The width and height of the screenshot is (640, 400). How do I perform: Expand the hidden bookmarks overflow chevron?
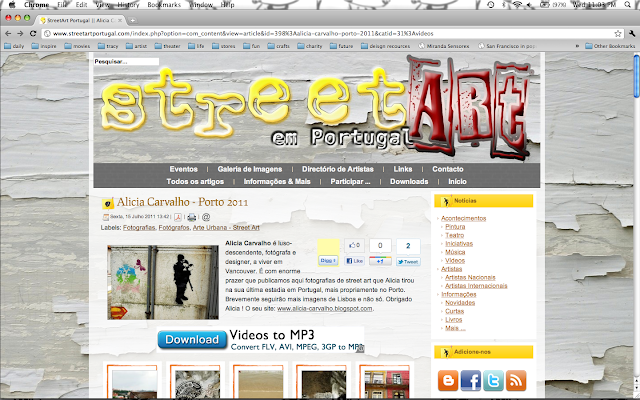[577, 46]
